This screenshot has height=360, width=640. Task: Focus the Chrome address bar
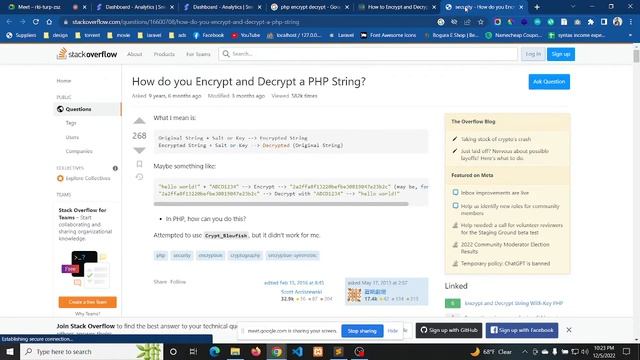(x=245, y=22)
